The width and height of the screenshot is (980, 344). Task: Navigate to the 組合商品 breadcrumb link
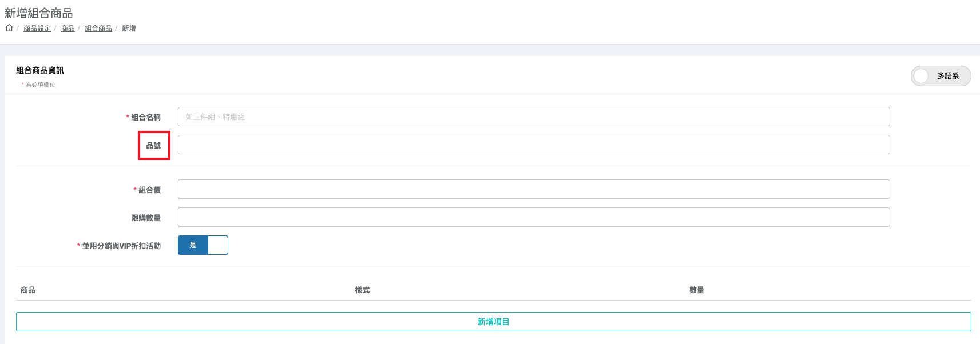[98, 29]
